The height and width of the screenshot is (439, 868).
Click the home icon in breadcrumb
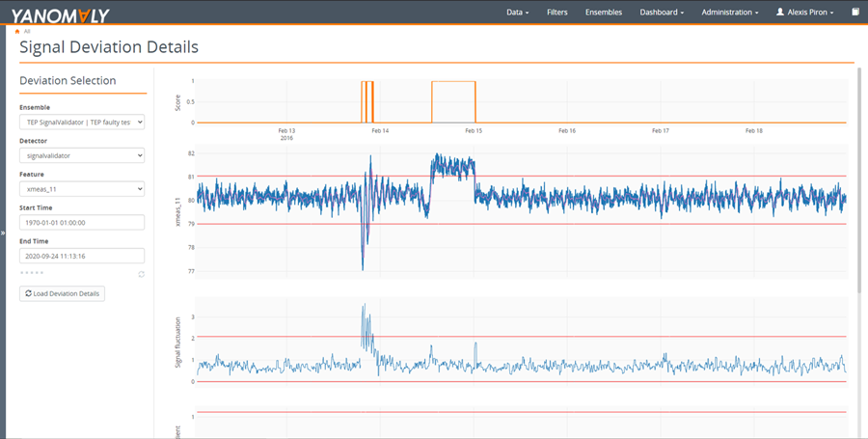click(17, 32)
